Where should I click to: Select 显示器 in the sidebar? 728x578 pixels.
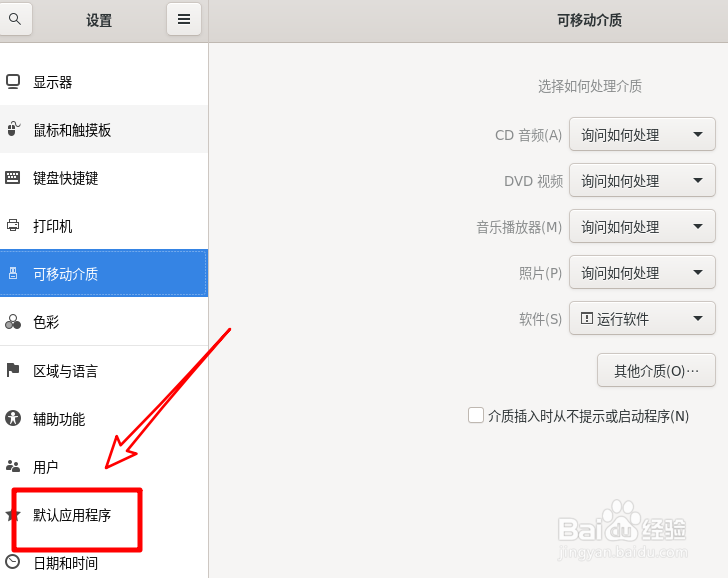click(104, 82)
